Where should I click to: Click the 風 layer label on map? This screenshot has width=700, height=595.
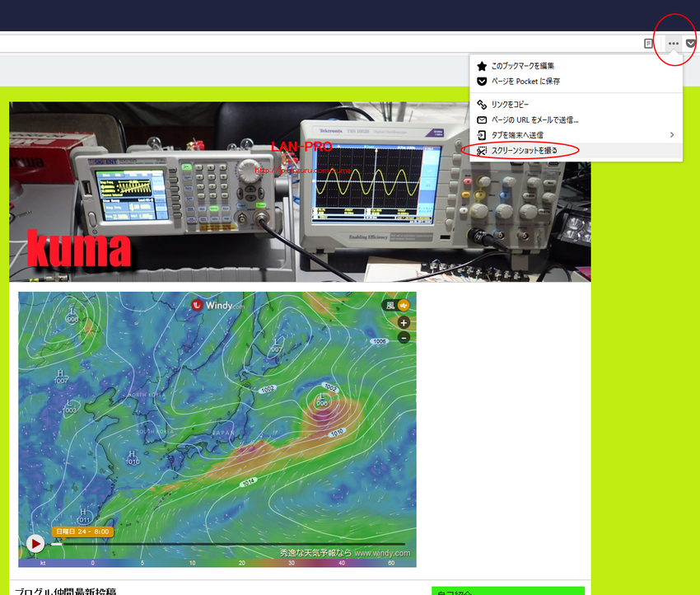coord(390,306)
